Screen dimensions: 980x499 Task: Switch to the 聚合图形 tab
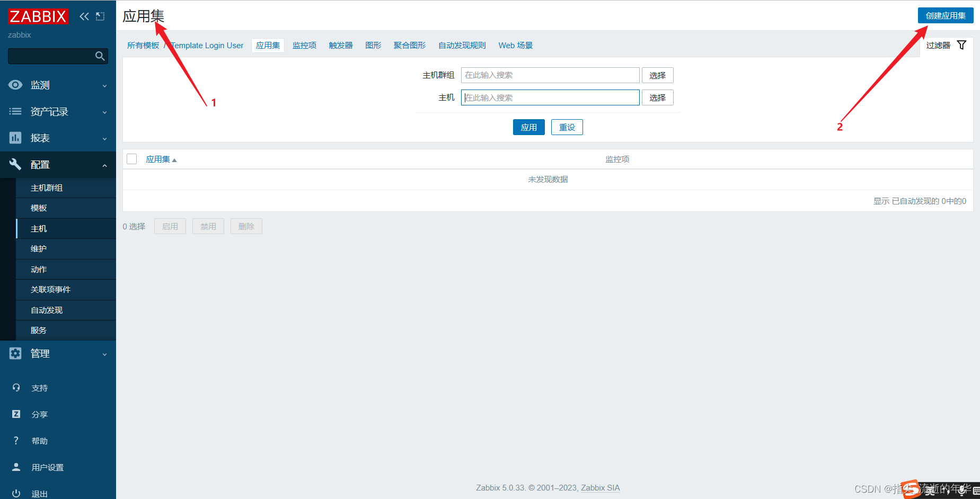point(410,46)
